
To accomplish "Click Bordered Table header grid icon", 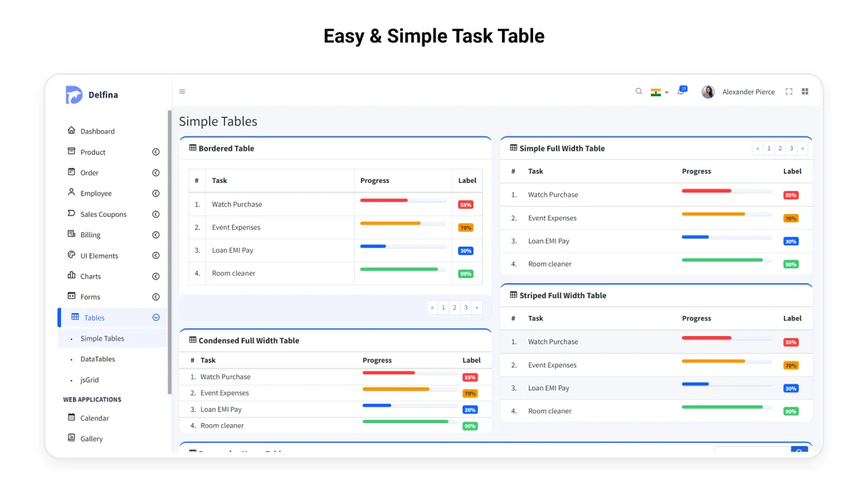I will tap(193, 148).
